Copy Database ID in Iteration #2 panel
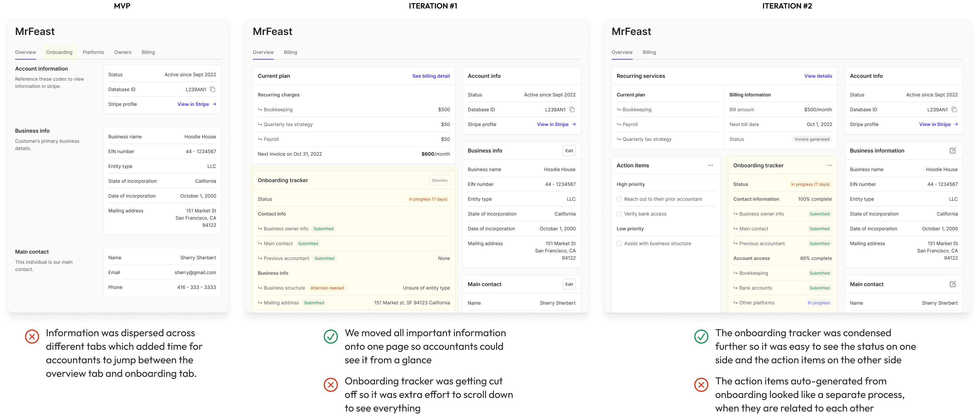Screen dimensions: 980x420 pyautogui.click(x=954, y=110)
